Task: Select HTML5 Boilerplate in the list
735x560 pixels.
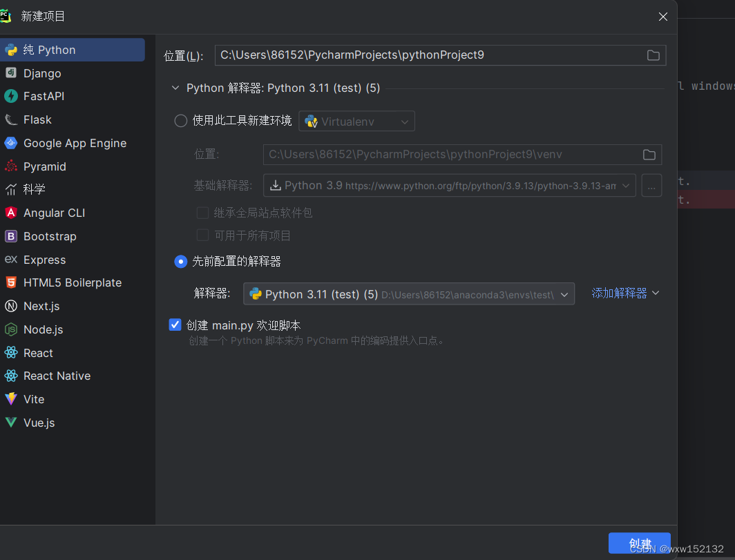Action: [x=72, y=282]
